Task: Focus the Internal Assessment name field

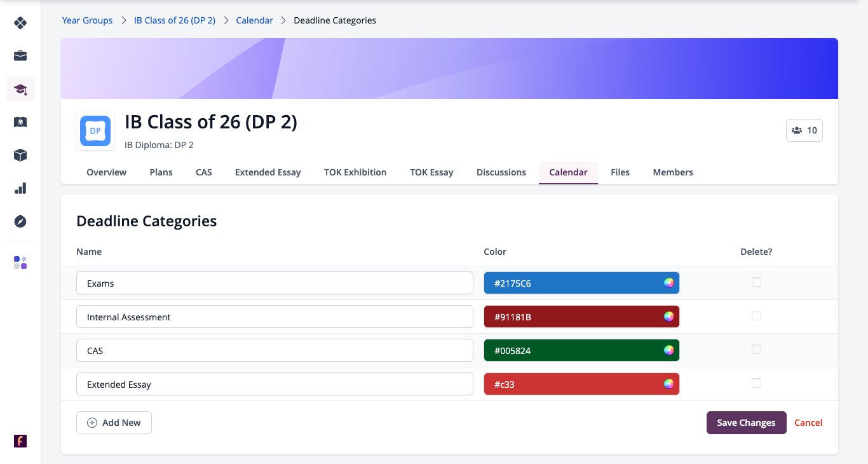Action: click(x=275, y=317)
